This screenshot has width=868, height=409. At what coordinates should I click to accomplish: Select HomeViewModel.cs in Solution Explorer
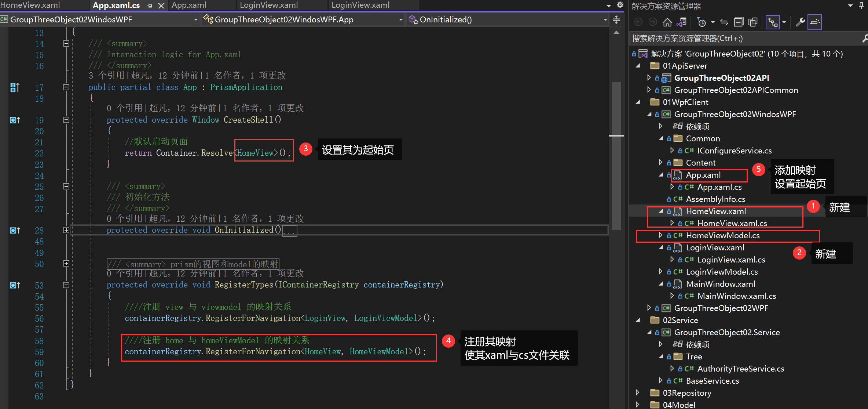722,235
